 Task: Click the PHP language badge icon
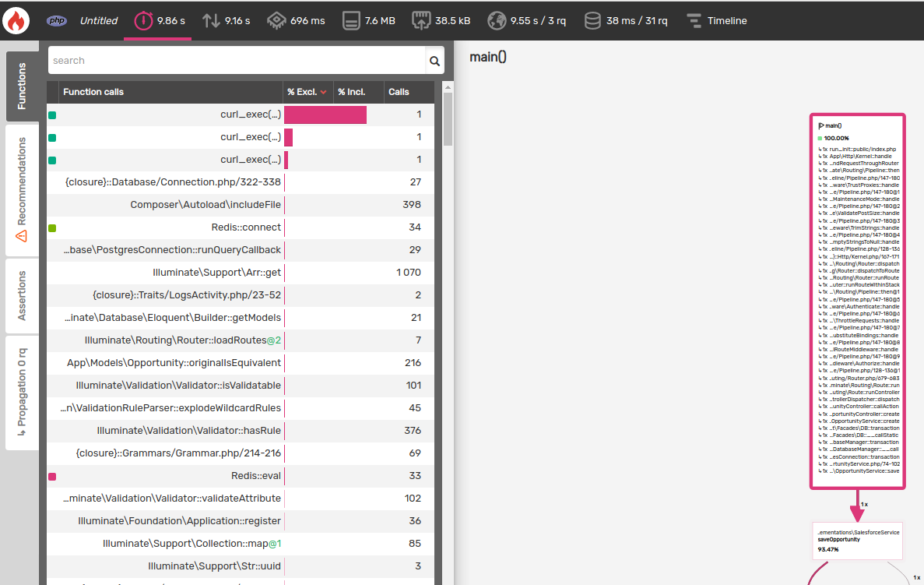click(x=57, y=20)
